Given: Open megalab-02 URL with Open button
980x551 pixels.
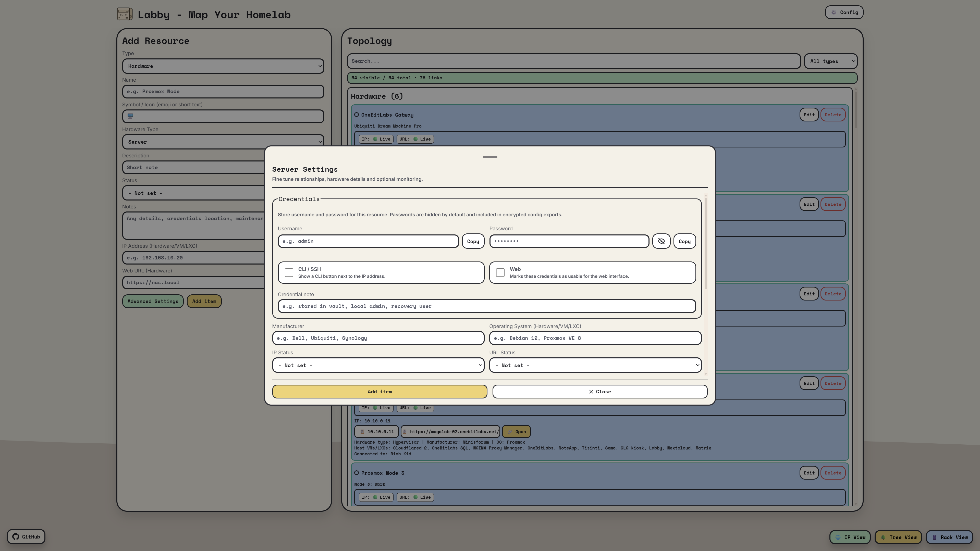Looking at the screenshot, I should [516, 431].
